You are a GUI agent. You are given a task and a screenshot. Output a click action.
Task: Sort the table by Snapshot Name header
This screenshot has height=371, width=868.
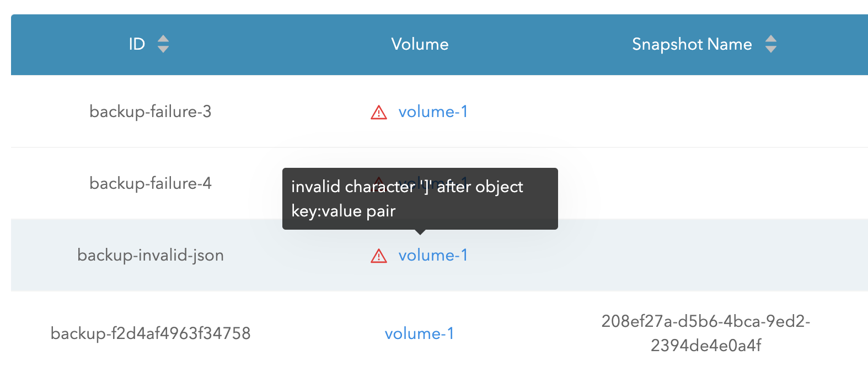click(x=692, y=44)
